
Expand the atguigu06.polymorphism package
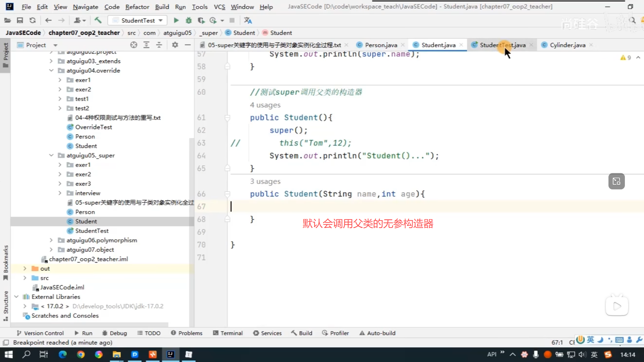pyautogui.click(x=51, y=240)
